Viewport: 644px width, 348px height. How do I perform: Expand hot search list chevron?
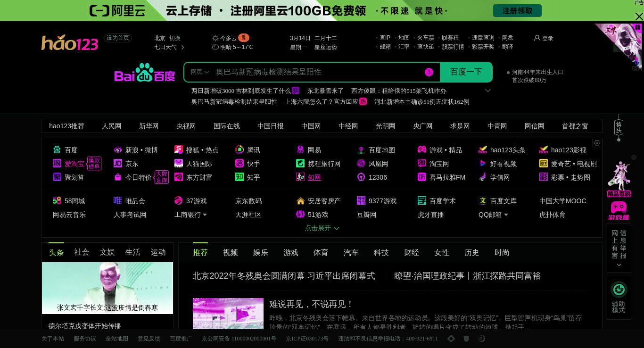pyautogui.click(x=488, y=91)
